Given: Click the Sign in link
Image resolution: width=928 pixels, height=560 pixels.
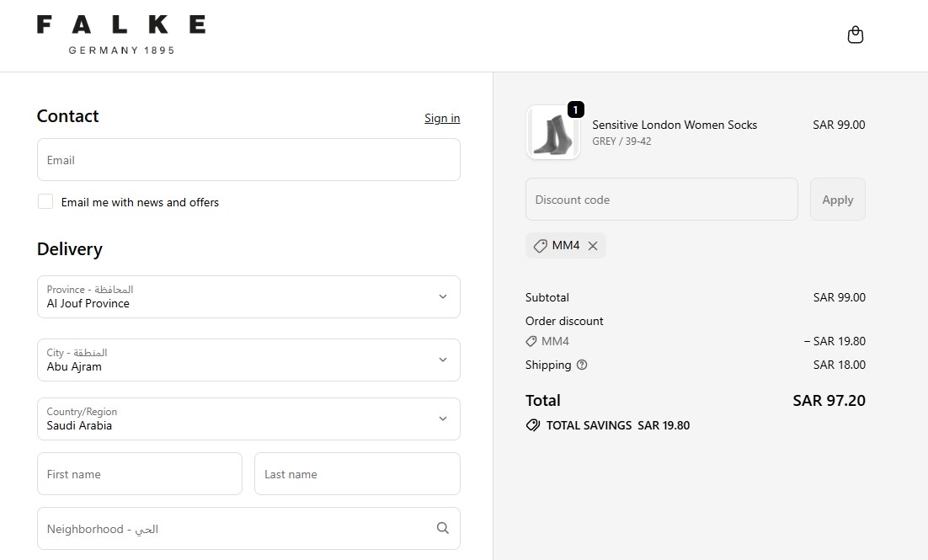Looking at the screenshot, I should coord(442,118).
